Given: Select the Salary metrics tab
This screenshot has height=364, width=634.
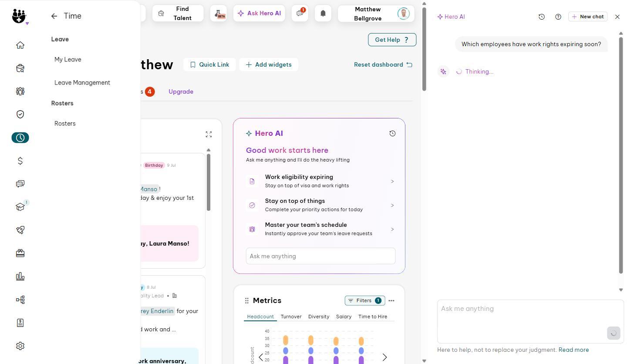Looking at the screenshot, I should point(344,317).
